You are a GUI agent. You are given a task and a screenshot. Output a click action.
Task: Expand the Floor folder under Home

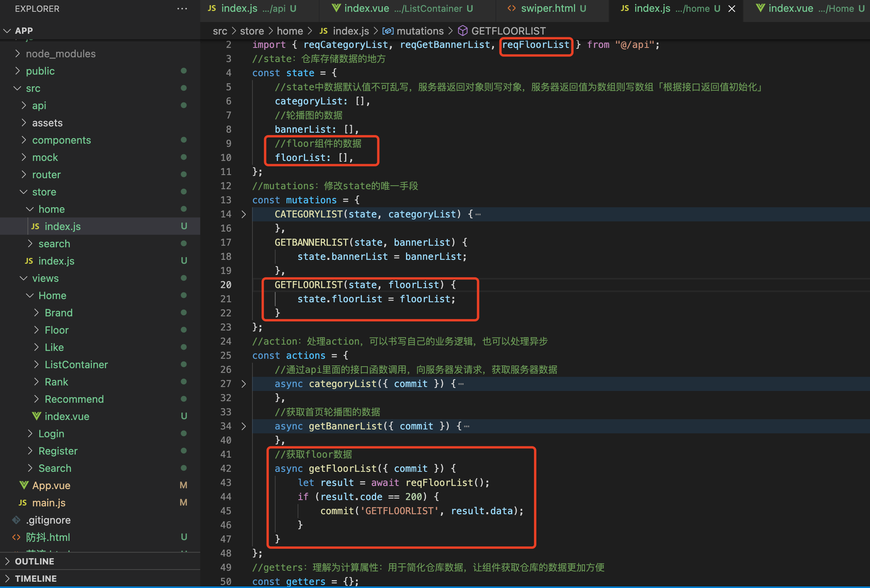pos(56,330)
